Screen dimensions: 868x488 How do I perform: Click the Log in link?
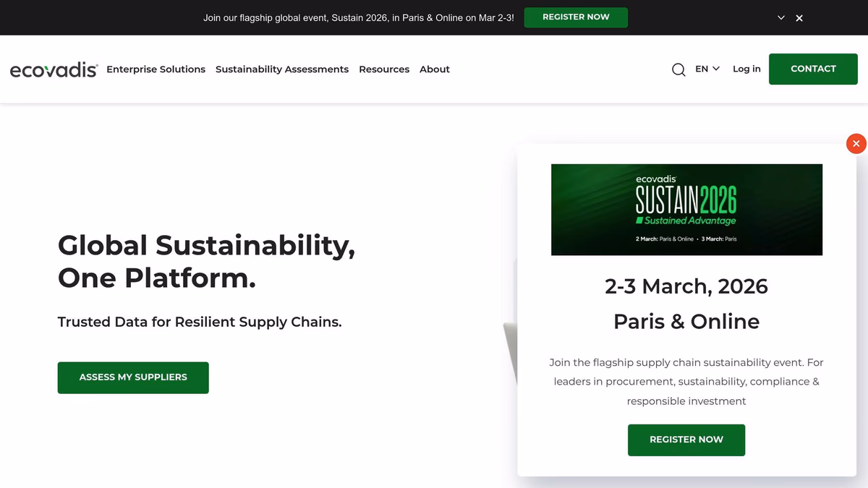[746, 69]
